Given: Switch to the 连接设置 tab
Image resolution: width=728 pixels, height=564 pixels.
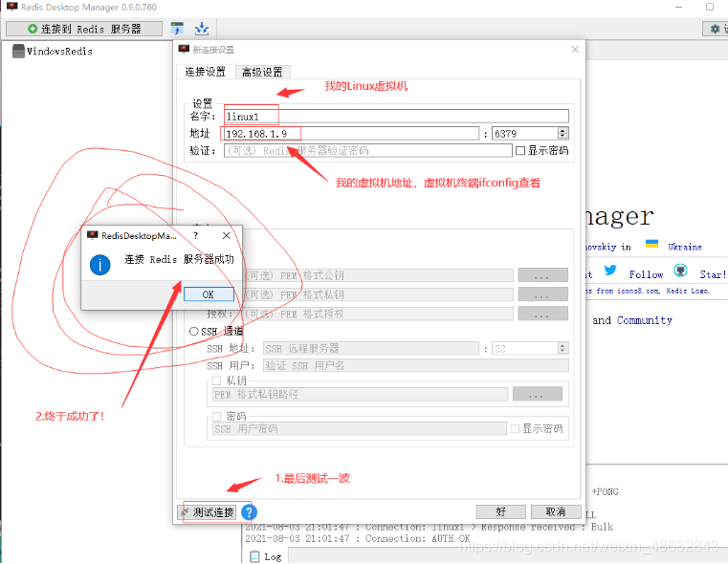Looking at the screenshot, I should coord(206,72).
